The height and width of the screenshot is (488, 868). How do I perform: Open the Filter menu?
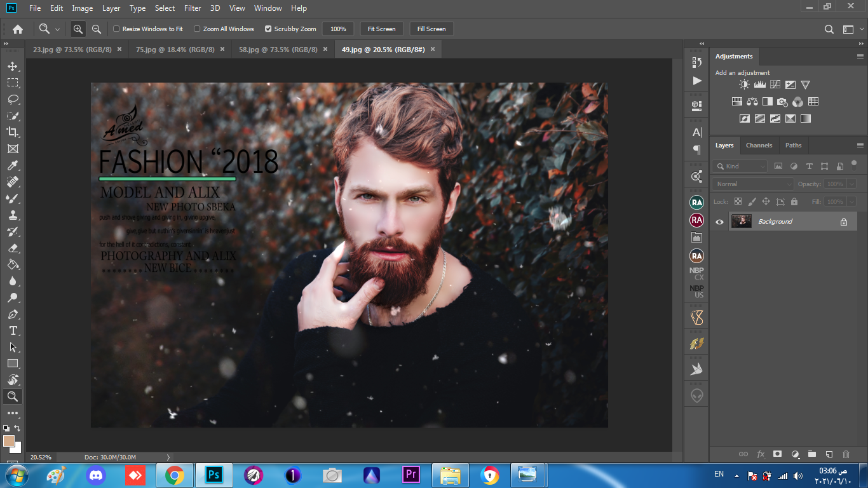click(x=193, y=8)
